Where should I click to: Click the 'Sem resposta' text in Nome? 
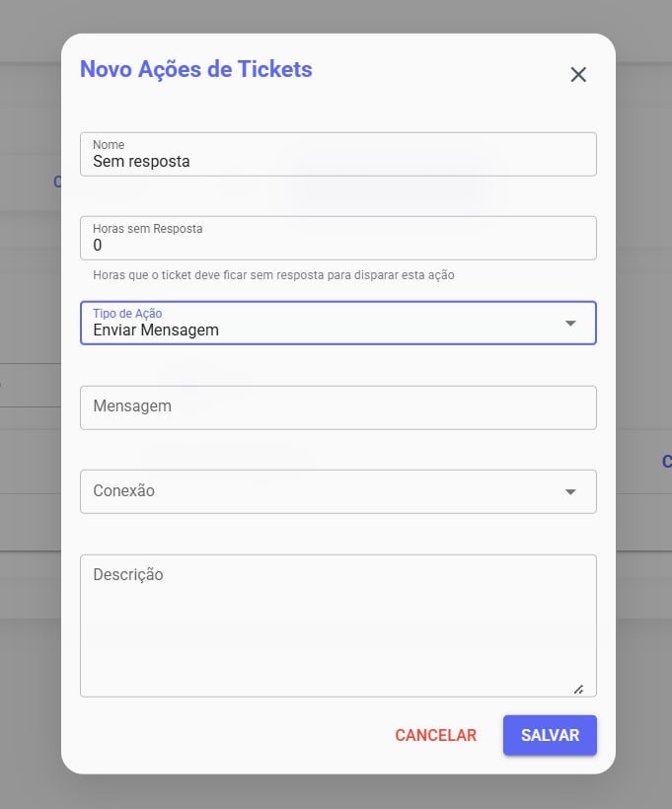click(x=141, y=161)
